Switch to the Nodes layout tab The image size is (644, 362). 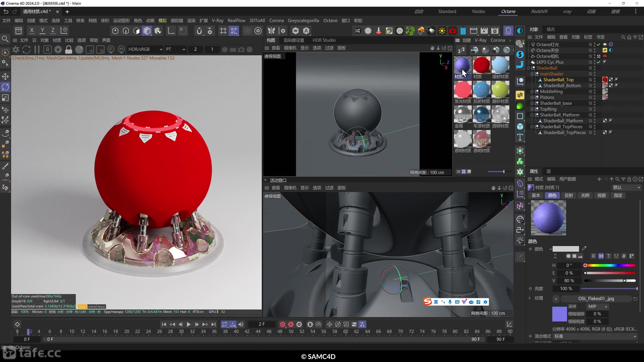coord(478,11)
